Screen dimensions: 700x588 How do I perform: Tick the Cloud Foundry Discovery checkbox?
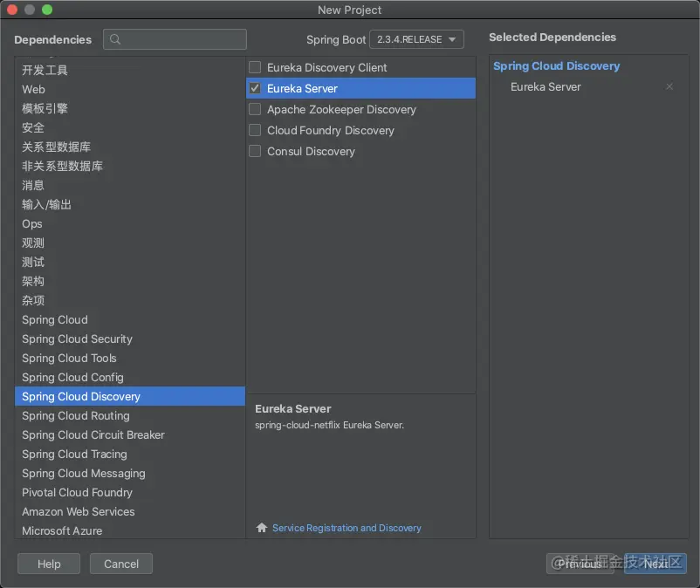[255, 130]
